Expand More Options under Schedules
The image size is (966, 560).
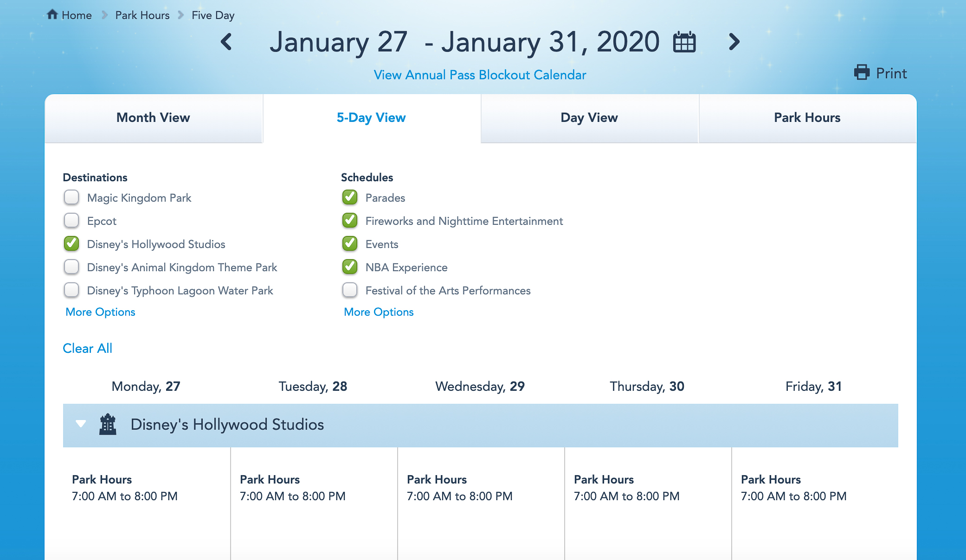(379, 312)
